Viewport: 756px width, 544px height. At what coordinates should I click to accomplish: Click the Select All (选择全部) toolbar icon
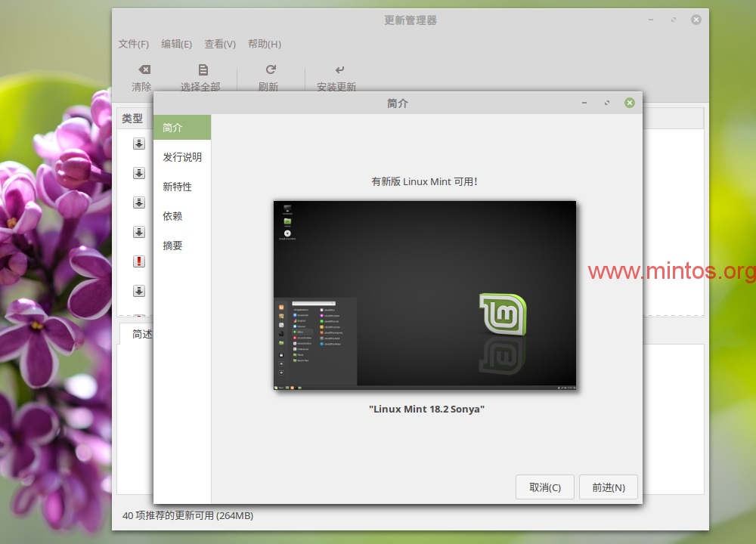pyautogui.click(x=203, y=70)
